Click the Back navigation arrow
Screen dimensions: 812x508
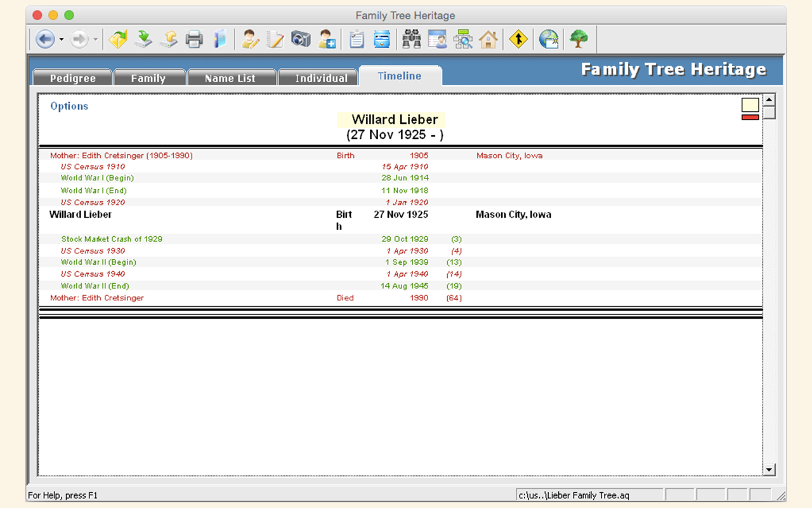click(x=44, y=39)
